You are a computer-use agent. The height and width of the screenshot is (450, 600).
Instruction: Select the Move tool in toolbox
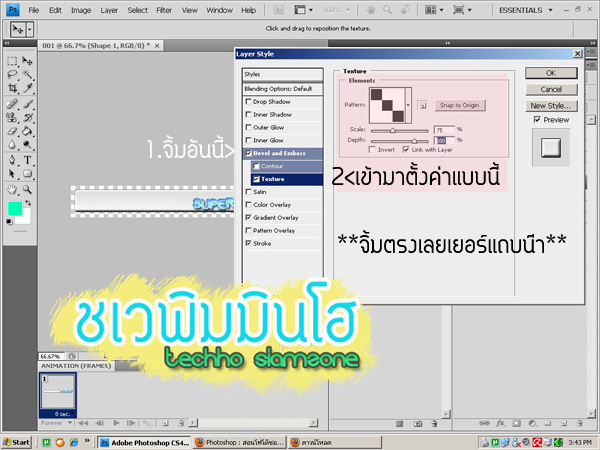pos(27,61)
